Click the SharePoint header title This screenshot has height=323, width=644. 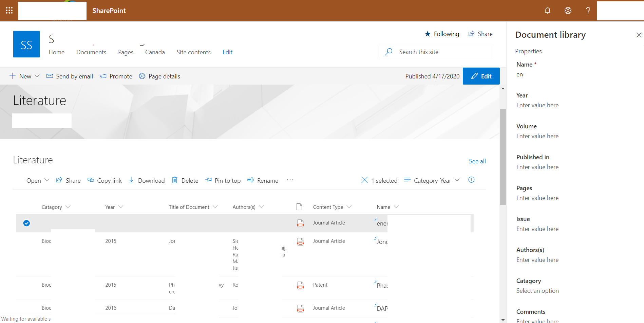[109, 11]
